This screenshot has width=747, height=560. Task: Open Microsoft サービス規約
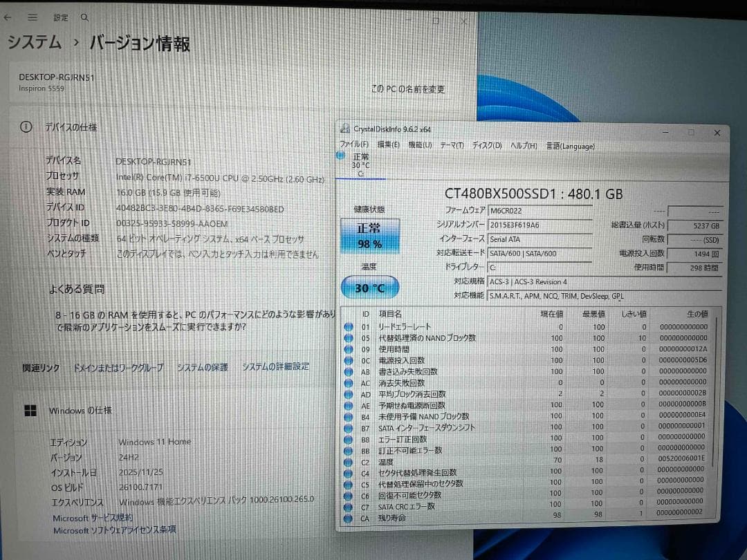point(93,517)
